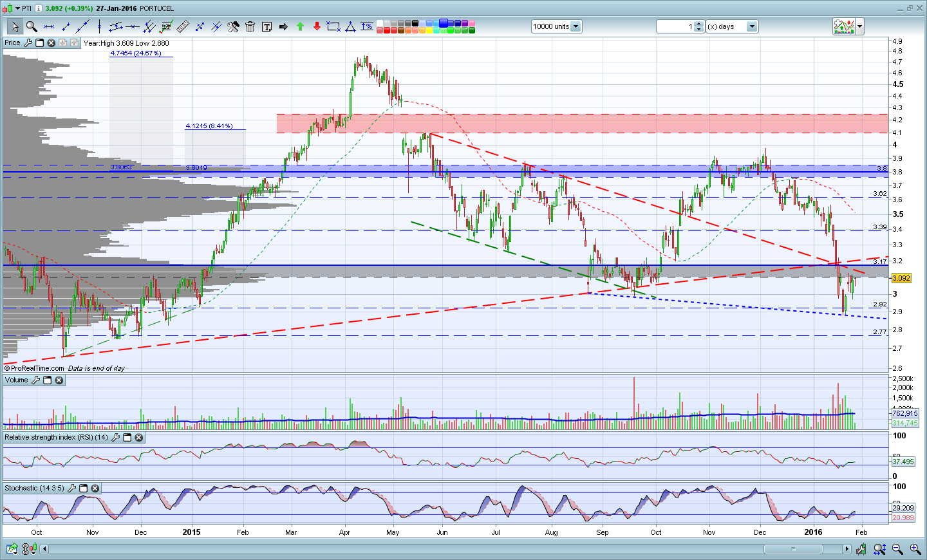Open drawing tools settings with hammer-wrench icon

pyautogui.click(x=233, y=26)
